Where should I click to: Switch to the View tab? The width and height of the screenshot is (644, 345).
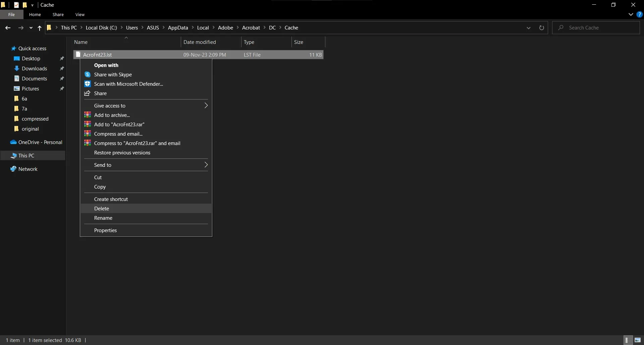[x=80, y=14]
